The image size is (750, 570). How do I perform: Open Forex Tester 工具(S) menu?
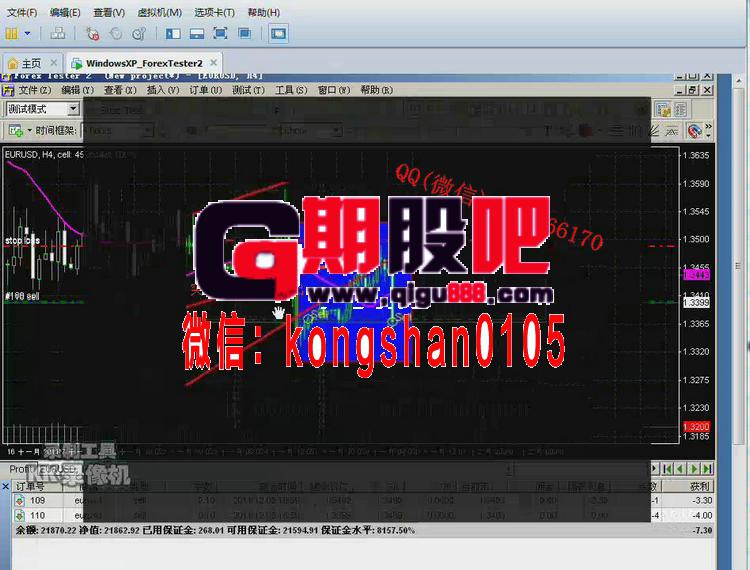291,90
